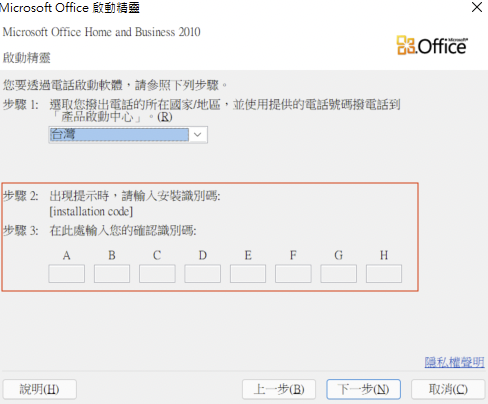Focus confirmation code field H
This screenshot has width=488, height=404.
[x=384, y=274]
